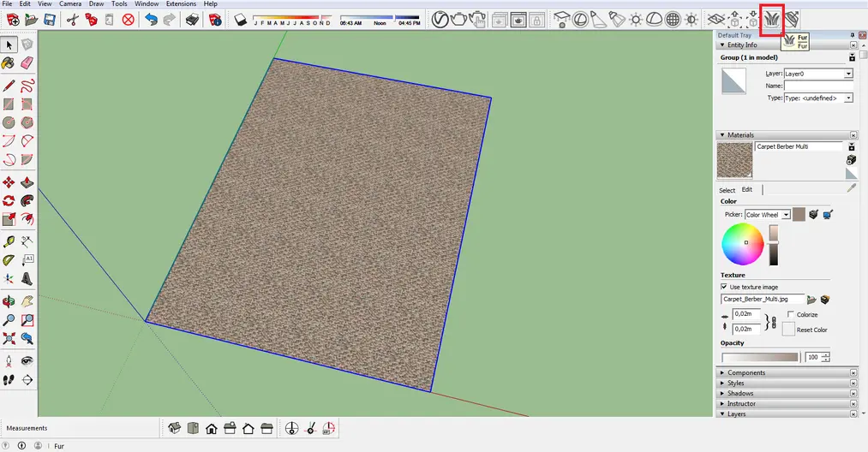This screenshot has height=452, width=868.
Task: Click the V-Ray Fur tool
Action: [772, 21]
